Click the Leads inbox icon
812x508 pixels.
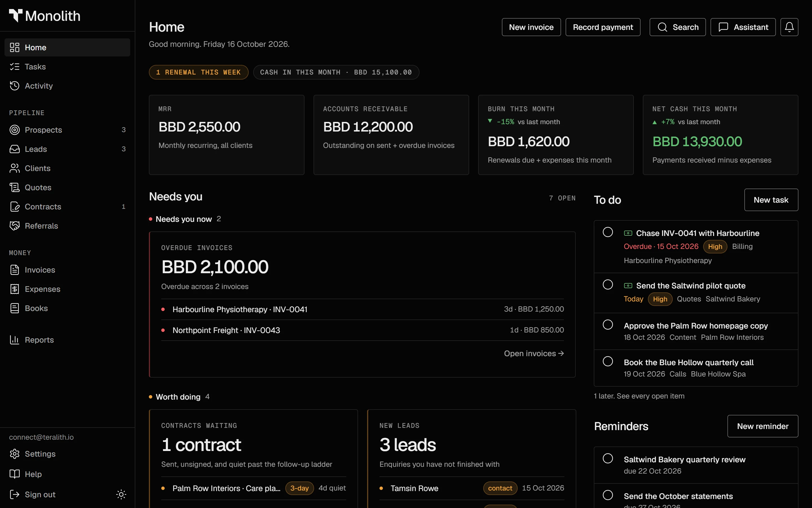pyautogui.click(x=14, y=149)
